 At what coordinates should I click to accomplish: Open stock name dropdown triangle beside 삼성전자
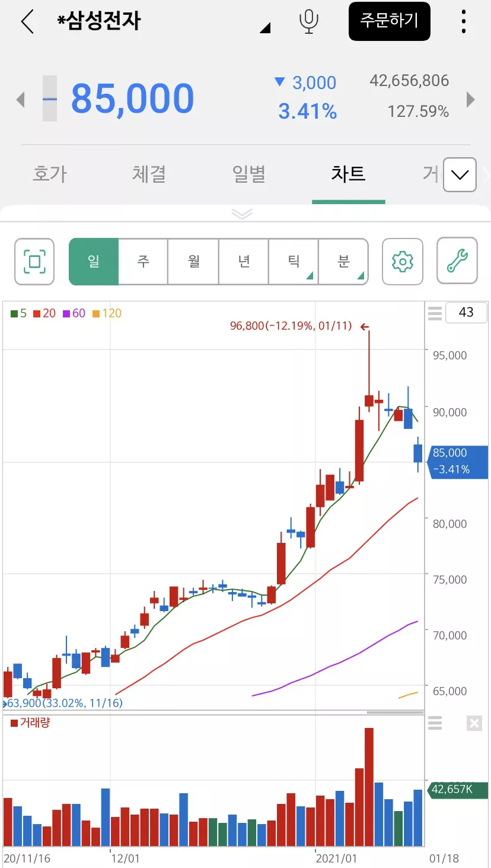click(266, 27)
